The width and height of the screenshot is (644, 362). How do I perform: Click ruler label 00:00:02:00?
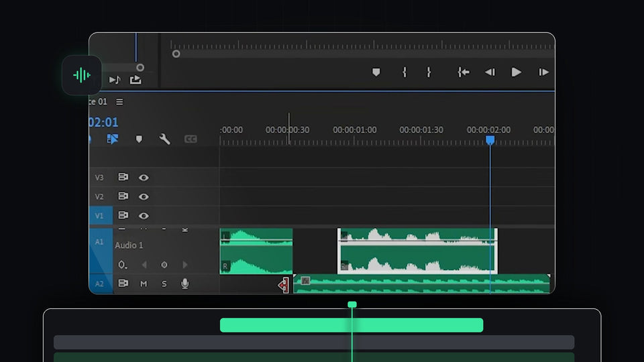[488, 129]
